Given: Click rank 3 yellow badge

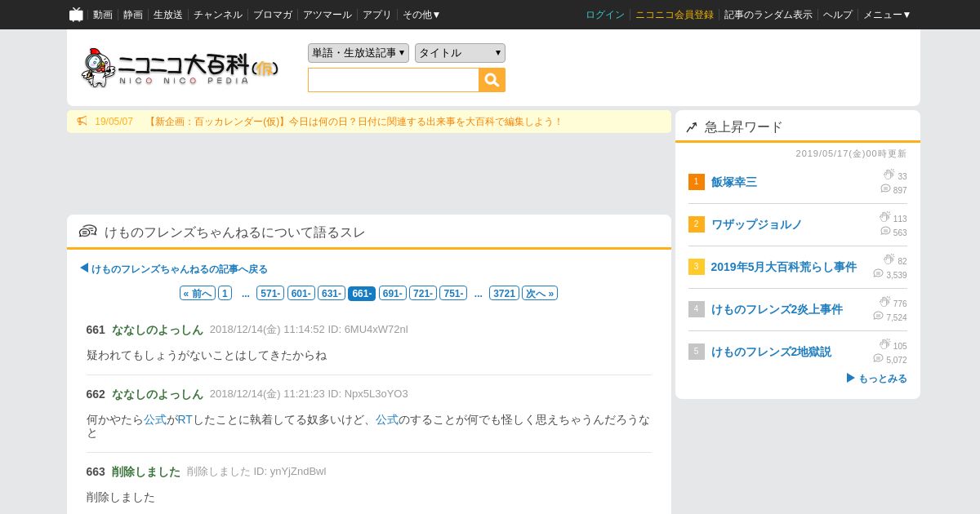Looking at the screenshot, I should 697,267.
